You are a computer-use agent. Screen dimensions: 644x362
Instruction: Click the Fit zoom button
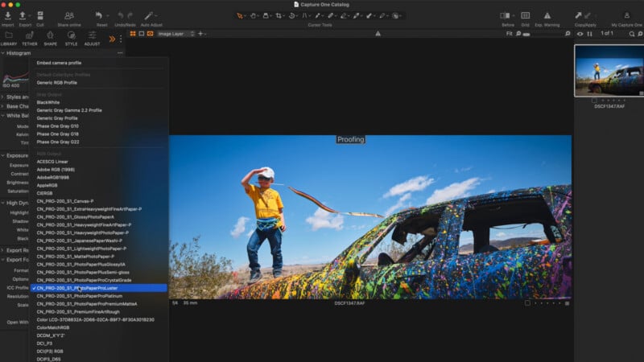click(x=510, y=34)
